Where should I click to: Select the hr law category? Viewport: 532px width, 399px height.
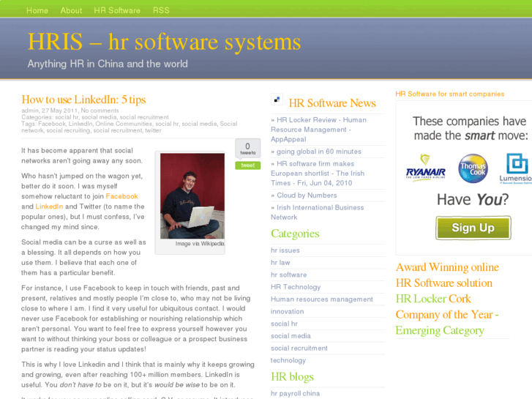click(280, 263)
